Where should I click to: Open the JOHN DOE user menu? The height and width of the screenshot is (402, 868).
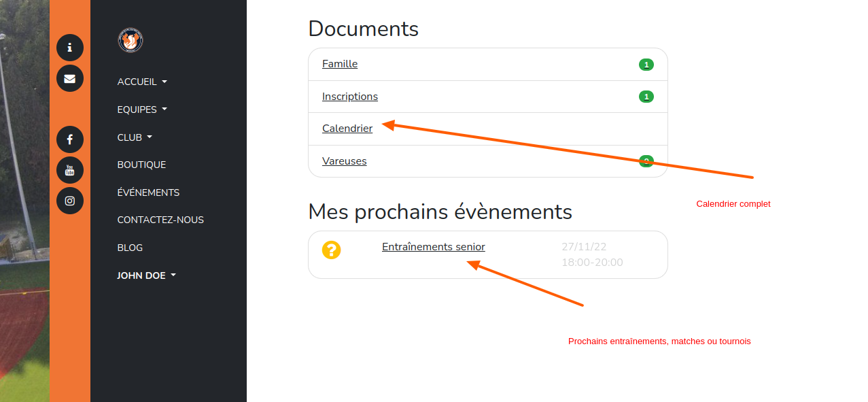(146, 275)
